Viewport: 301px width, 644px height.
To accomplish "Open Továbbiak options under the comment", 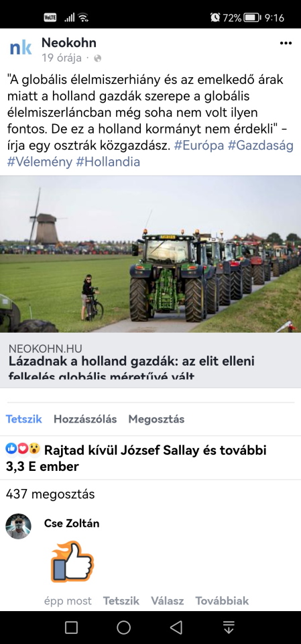I will click(x=222, y=601).
